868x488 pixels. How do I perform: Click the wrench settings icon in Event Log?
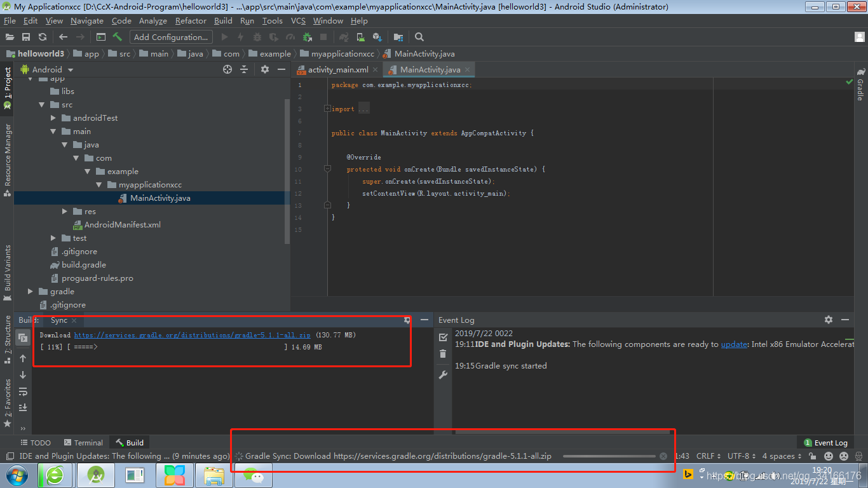(x=444, y=375)
